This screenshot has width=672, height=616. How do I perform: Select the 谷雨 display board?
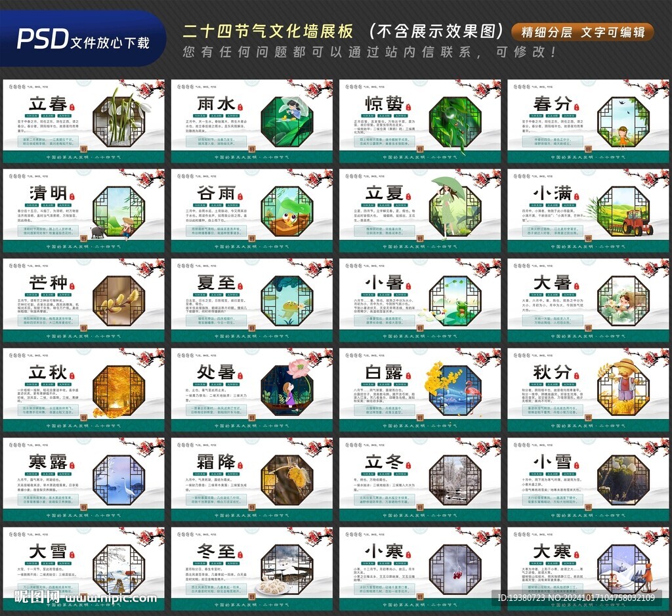coord(251,211)
